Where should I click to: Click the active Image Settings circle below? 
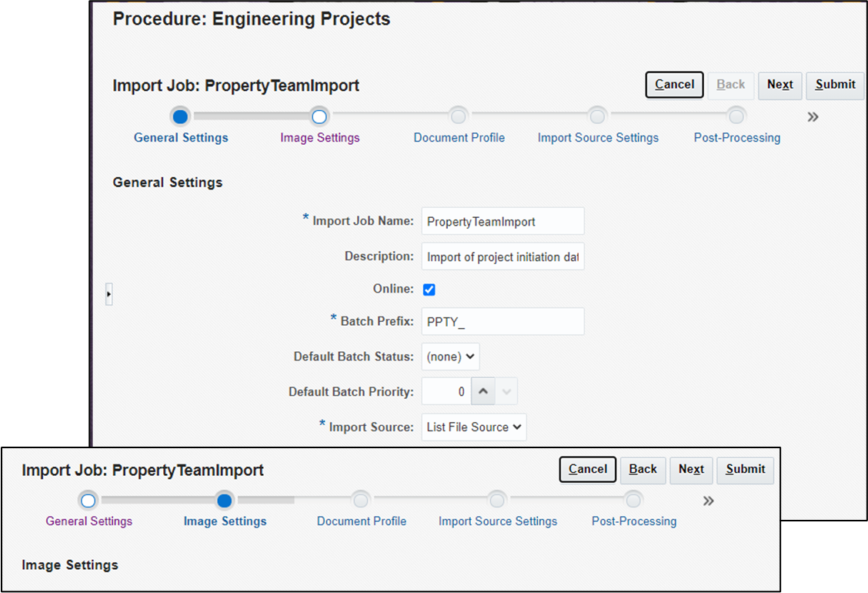pyautogui.click(x=225, y=500)
